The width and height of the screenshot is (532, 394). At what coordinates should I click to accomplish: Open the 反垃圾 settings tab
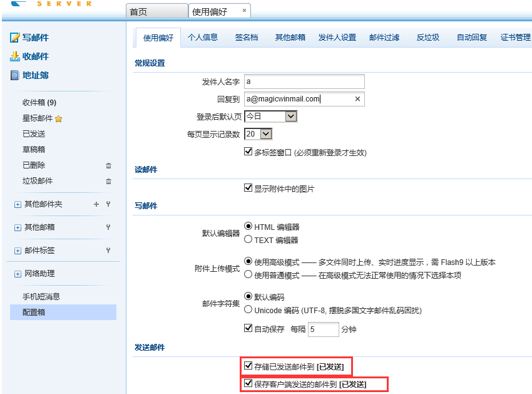coord(428,38)
